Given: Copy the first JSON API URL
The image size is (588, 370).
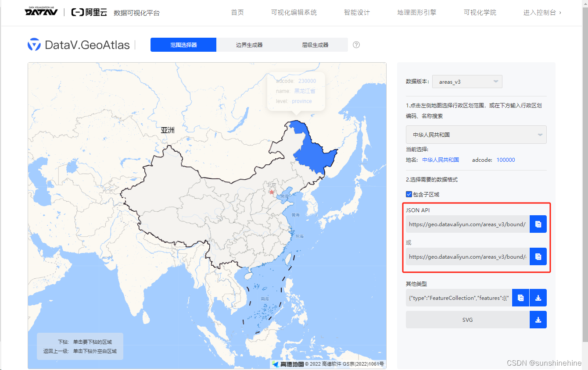Looking at the screenshot, I should (538, 224).
